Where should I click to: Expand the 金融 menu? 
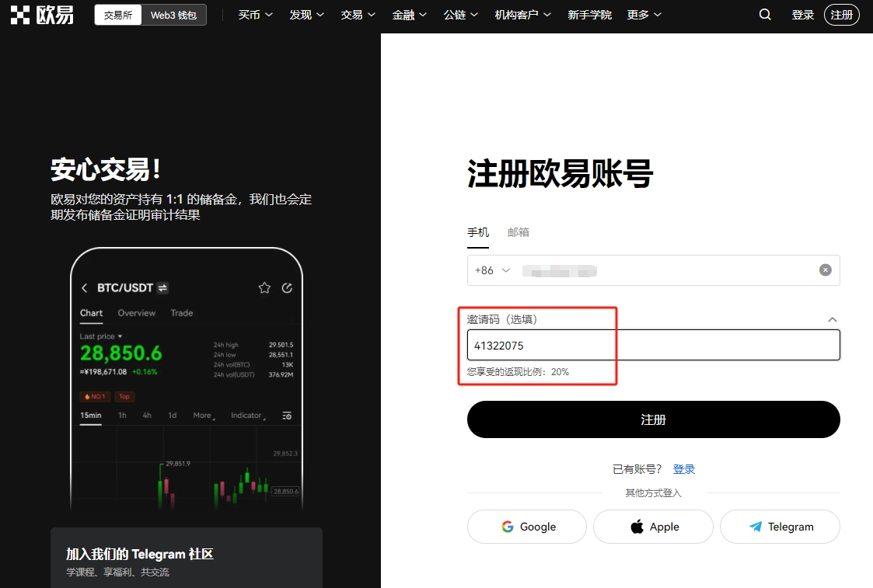(x=409, y=15)
